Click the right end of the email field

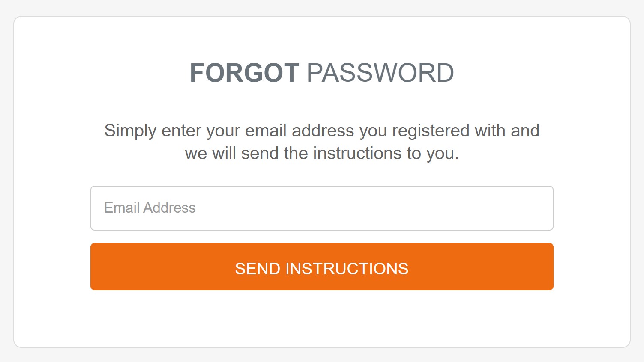pyautogui.click(x=540, y=208)
